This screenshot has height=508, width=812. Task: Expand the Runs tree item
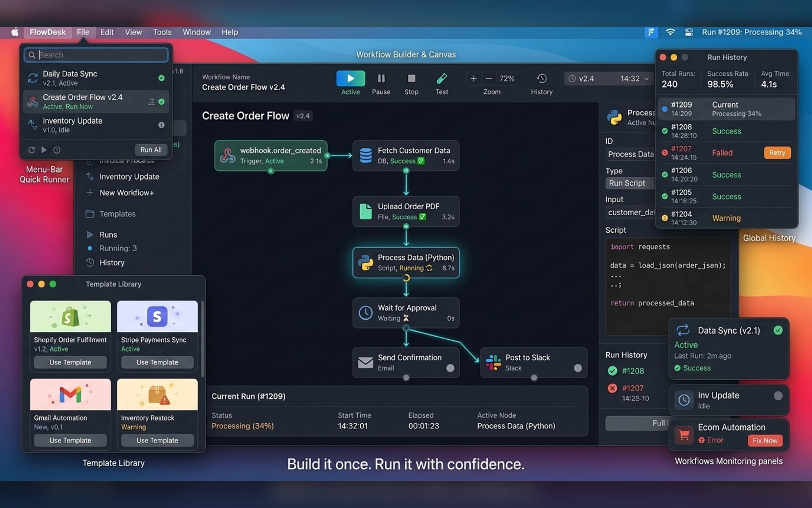(90, 234)
